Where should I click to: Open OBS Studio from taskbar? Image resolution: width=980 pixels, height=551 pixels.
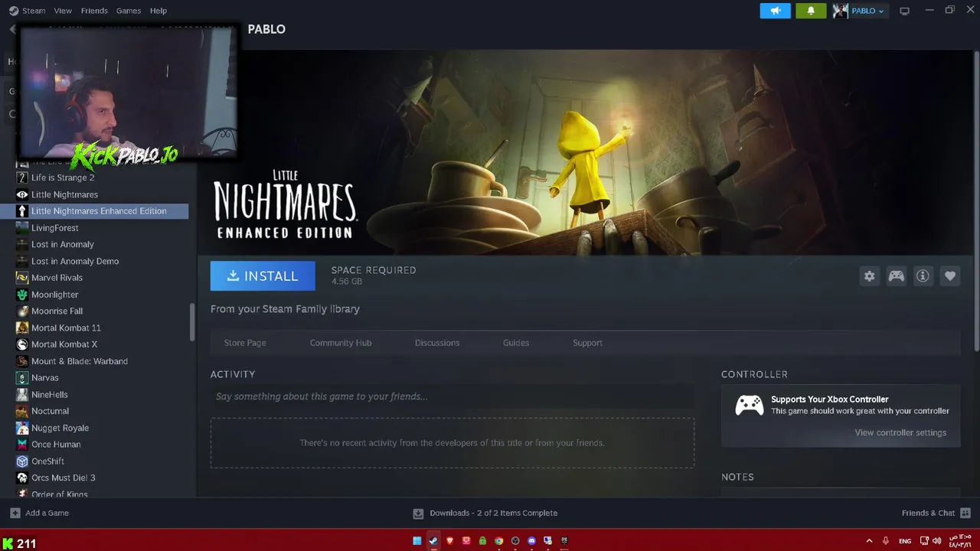coord(515,541)
